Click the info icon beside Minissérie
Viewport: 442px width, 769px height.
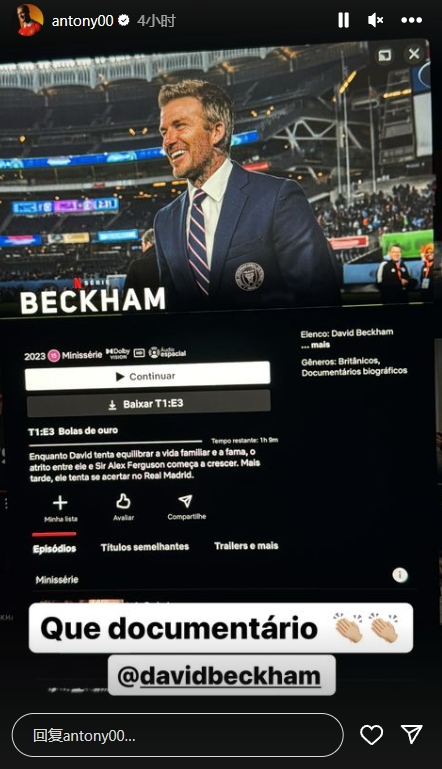tap(400, 574)
